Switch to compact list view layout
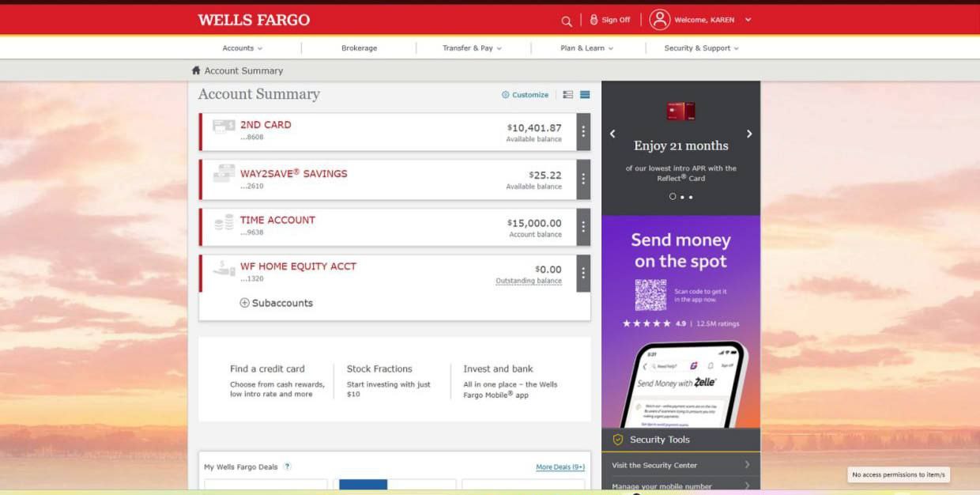This screenshot has width=980, height=495. pyautogui.click(x=585, y=95)
